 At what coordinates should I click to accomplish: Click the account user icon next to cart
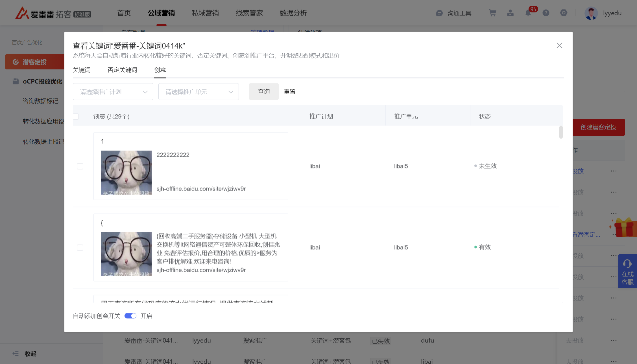(x=510, y=13)
